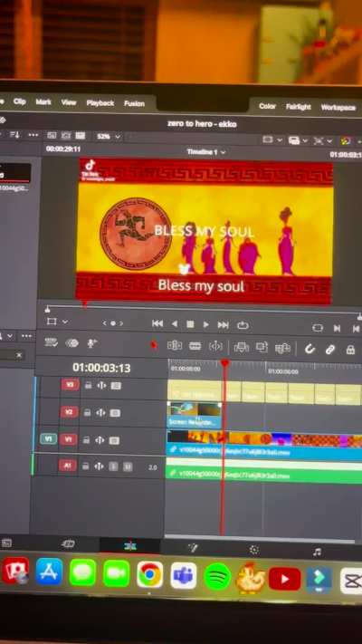The width and height of the screenshot is (362, 644).
Task: Open second dropdown at viewer's top right
Action: click(297, 140)
